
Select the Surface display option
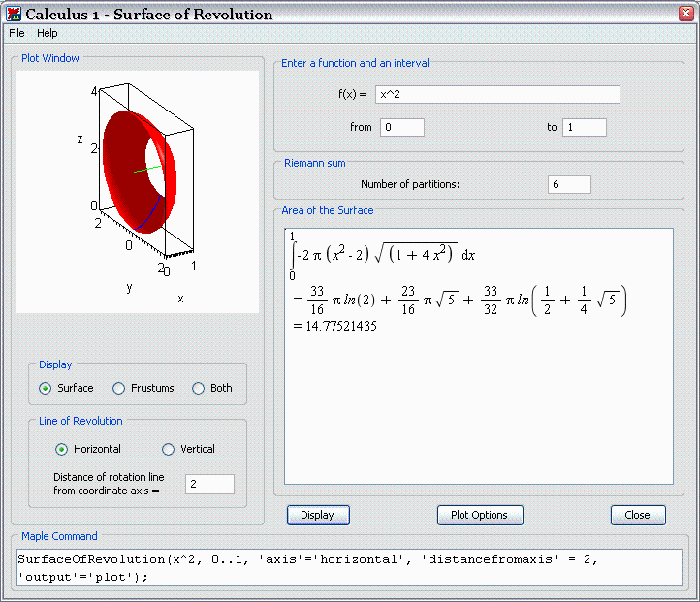[46, 388]
